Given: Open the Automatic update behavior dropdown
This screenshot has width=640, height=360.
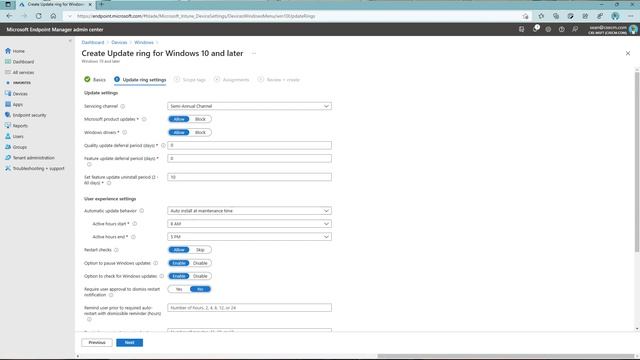Looking at the screenshot, I should (x=249, y=211).
